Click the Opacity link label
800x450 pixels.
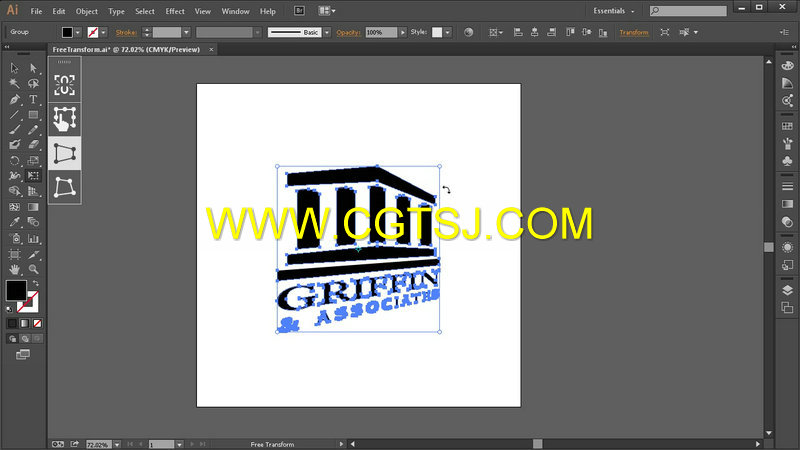point(348,32)
